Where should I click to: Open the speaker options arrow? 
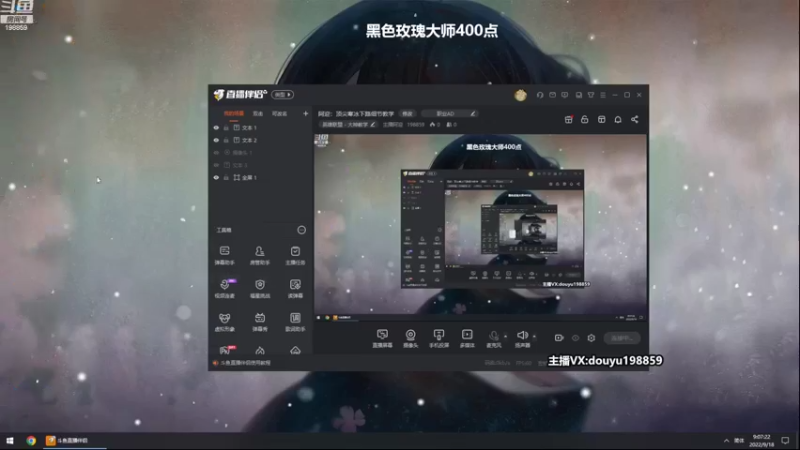click(534, 336)
